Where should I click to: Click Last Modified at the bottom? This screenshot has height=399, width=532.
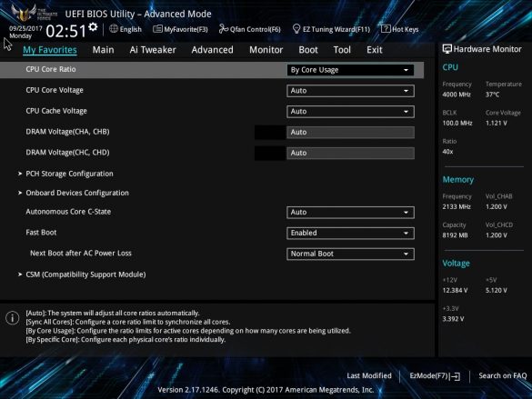pyautogui.click(x=369, y=375)
